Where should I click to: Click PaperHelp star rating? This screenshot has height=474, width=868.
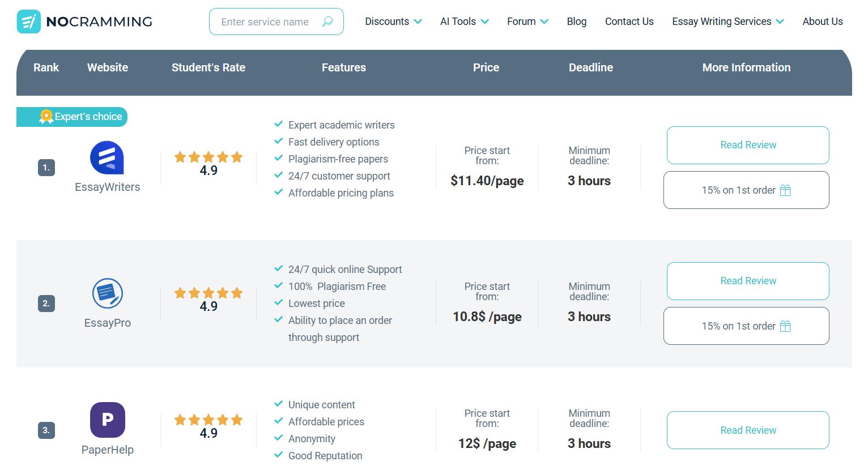pyautogui.click(x=209, y=420)
